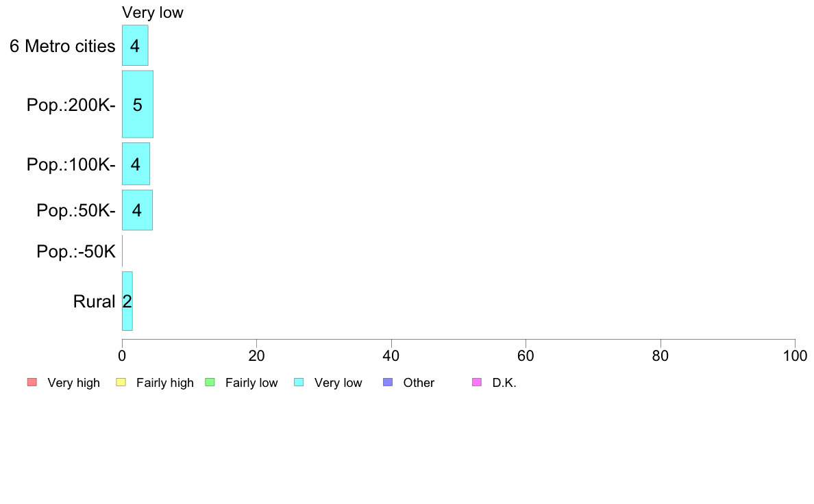The width and height of the screenshot is (814, 504).
Task: Click the 6 Metro cities label
Action: [x=62, y=46]
